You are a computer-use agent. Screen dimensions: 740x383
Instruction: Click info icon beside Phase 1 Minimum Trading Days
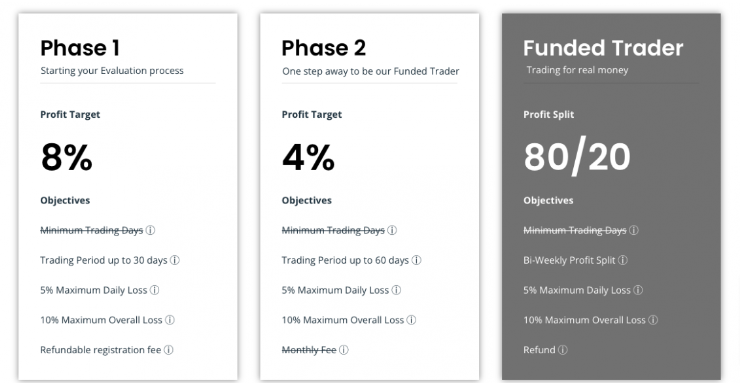click(x=150, y=230)
